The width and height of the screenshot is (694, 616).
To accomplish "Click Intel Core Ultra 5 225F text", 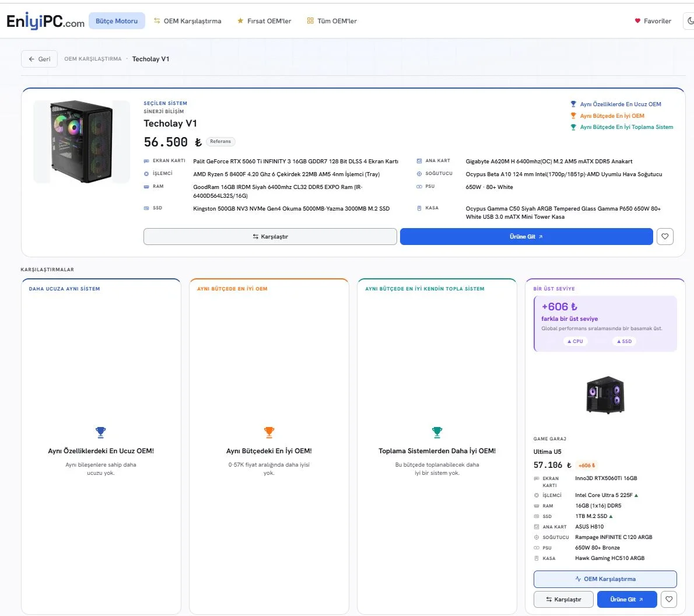I will [604, 495].
